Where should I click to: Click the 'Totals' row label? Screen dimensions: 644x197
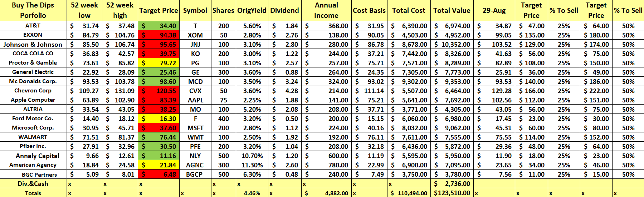33,193
